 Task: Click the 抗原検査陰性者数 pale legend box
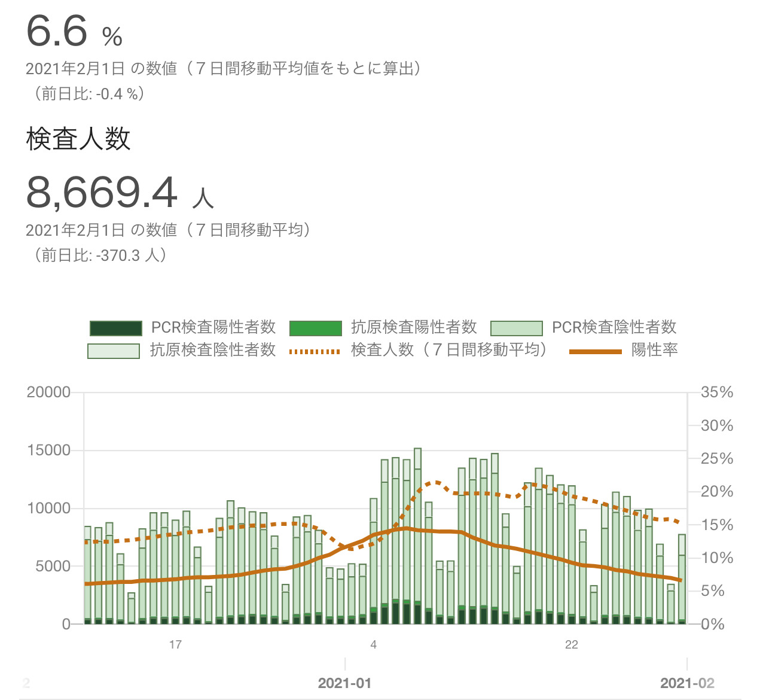tap(114, 351)
